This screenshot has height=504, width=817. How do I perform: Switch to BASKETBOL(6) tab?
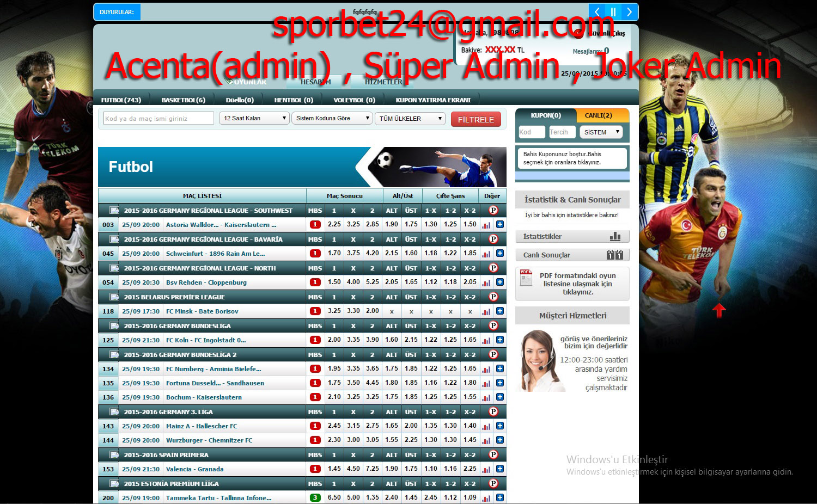[x=184, y=100]
